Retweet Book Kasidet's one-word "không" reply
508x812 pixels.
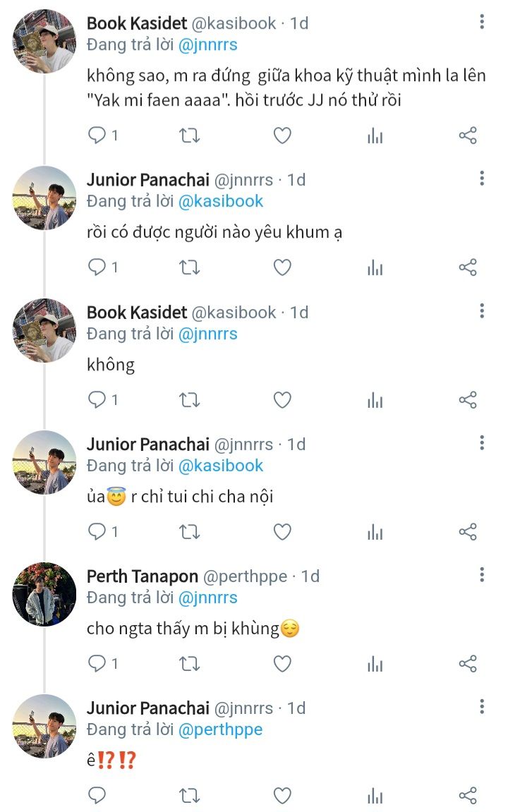189,400
